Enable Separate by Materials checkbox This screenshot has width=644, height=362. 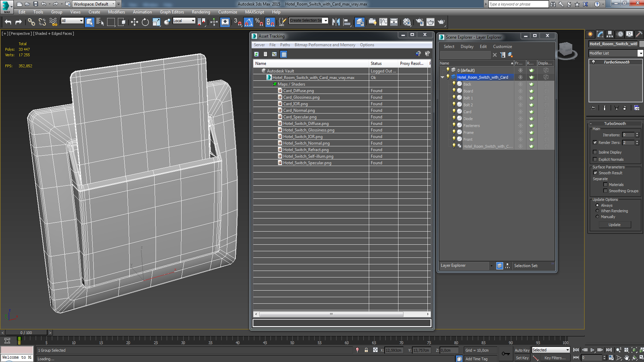pyautogui.click(x=605, y=185)
